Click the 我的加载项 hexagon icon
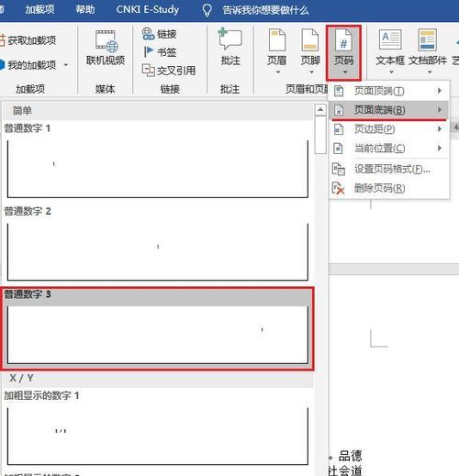 point(3,65)
